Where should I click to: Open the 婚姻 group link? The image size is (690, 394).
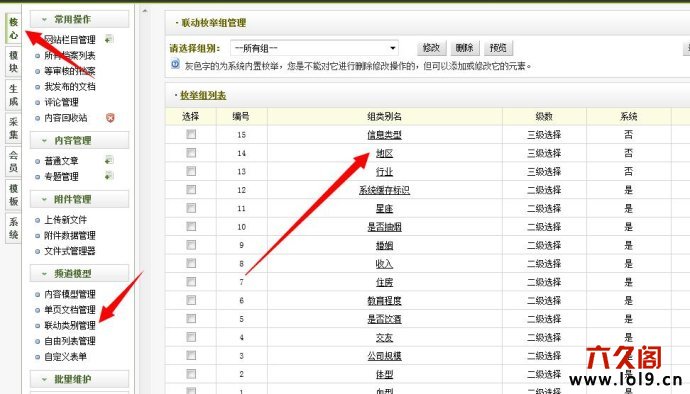point(384,245)
